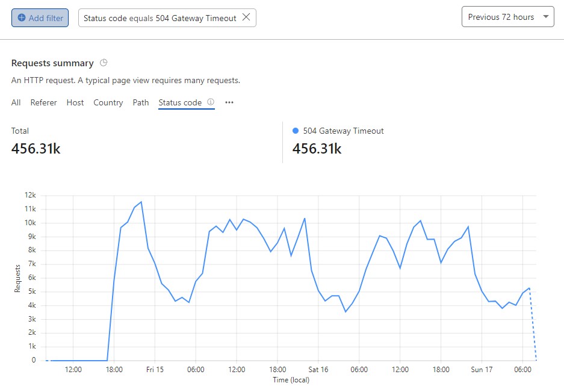
Task: Open the Previous 72 hours dropdown
Action: tap(507, 17)
